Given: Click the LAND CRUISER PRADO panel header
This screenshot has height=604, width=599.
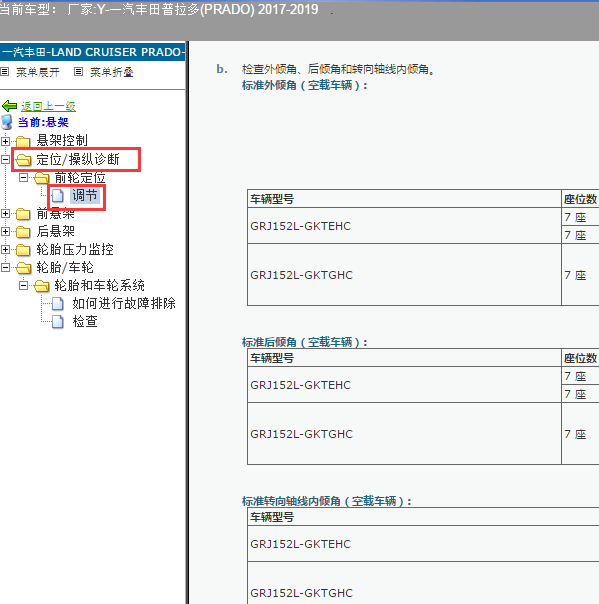Looking at the screenshot, I should tap(92, 52).
